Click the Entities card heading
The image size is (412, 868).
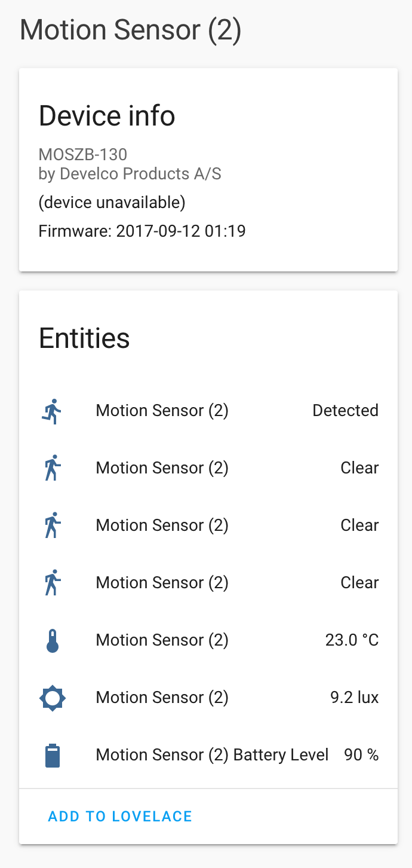(84, 338)
